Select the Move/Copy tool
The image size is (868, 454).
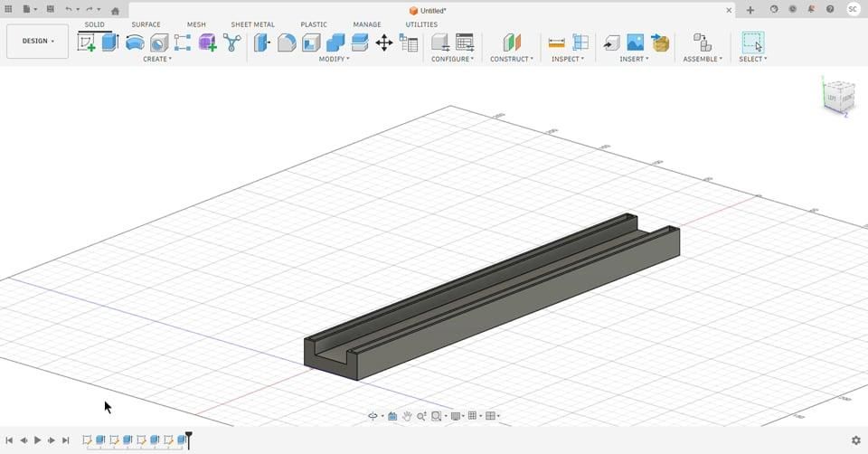pos(384,43)
